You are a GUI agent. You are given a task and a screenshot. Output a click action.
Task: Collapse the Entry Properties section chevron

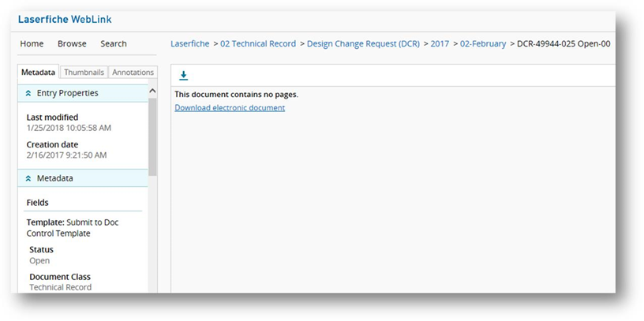(x=28, y=94)
